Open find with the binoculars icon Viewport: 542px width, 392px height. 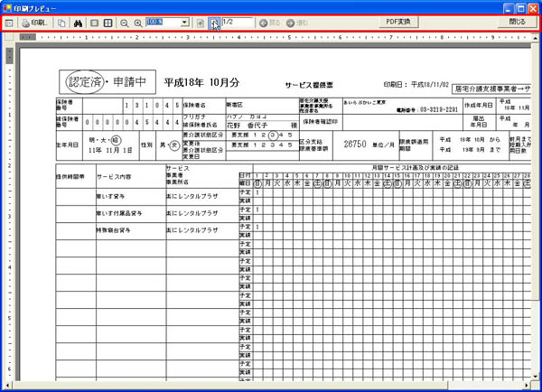[78, 23]
